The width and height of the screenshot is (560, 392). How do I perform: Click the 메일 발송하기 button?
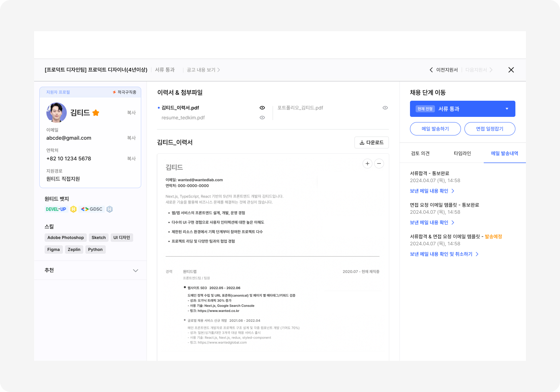point(435,129)
